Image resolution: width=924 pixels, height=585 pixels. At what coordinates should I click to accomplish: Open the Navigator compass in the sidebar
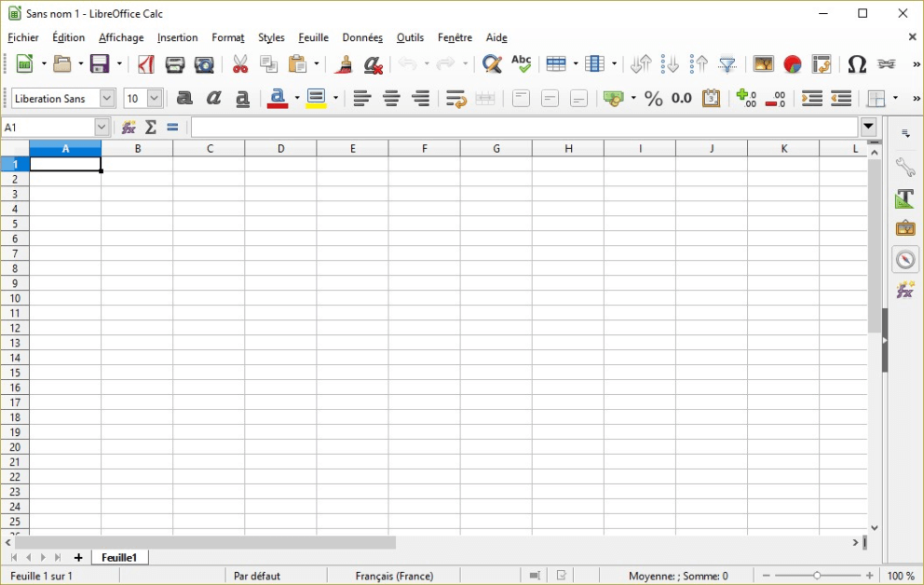coord(905,260)
